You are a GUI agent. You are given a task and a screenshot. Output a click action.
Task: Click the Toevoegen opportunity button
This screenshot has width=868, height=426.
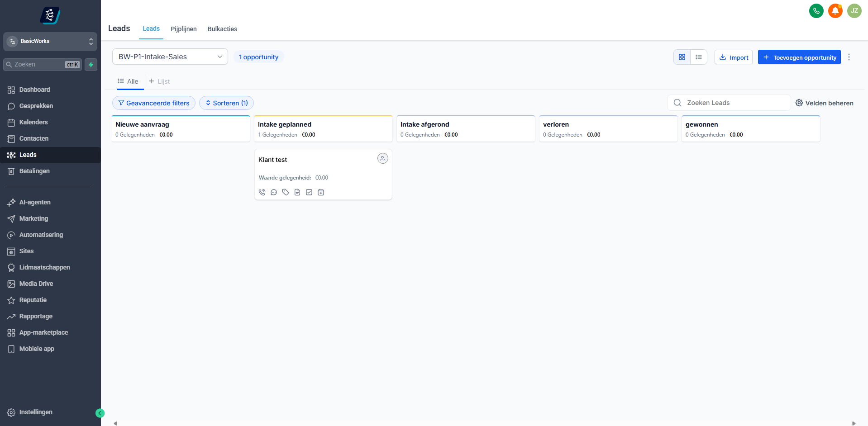(x=799, y=57)
